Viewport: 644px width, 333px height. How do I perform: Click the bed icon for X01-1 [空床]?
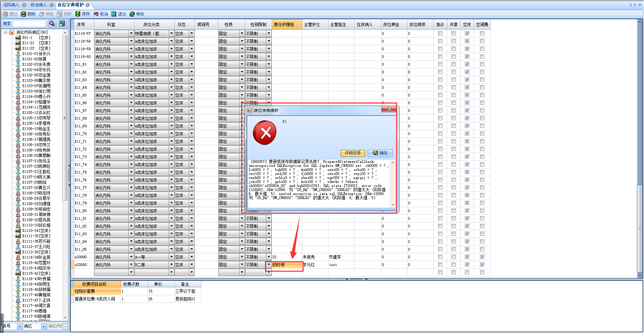pos(18,38)
